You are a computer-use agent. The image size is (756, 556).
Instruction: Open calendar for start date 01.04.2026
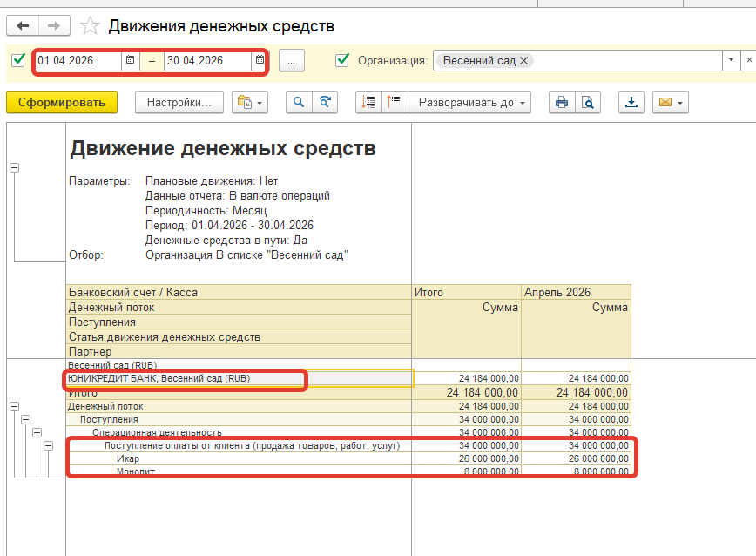click(131, 61)
